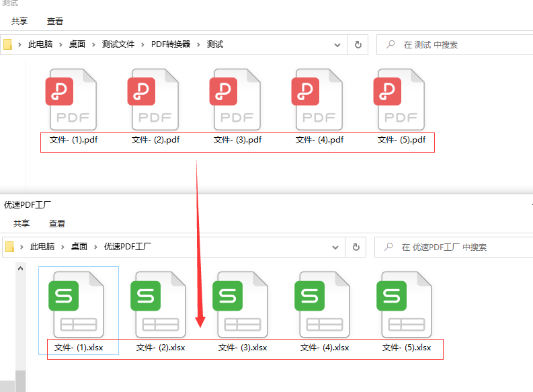
Task: Select the 文件- (2).xlsx spreadsheet icon
Action: [160, 303]
